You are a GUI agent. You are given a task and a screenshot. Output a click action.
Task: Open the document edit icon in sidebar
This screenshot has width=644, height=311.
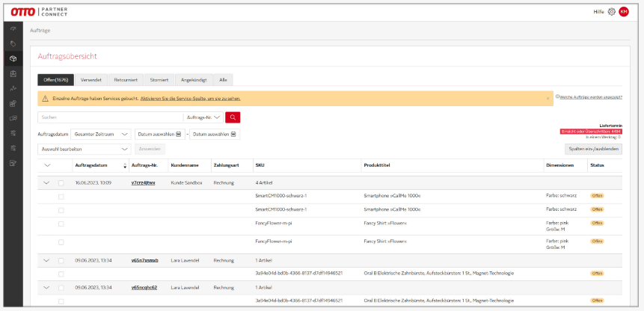pyautogui.click(x=13, y=163)
